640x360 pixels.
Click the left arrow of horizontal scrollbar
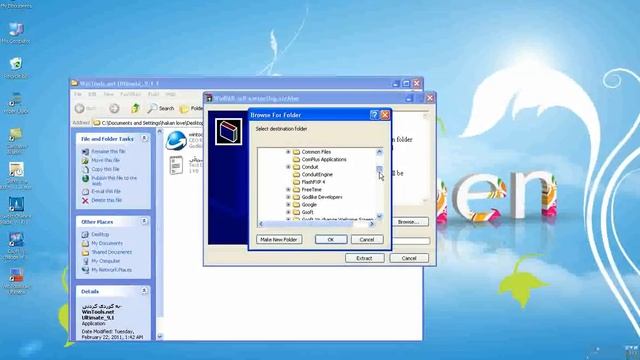tap(261, 224)
